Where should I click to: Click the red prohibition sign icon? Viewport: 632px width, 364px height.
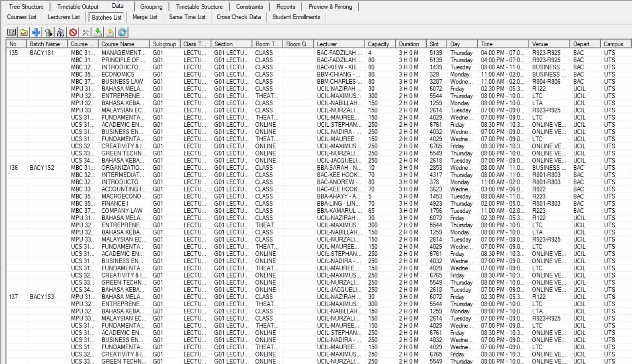click(73, 32)
